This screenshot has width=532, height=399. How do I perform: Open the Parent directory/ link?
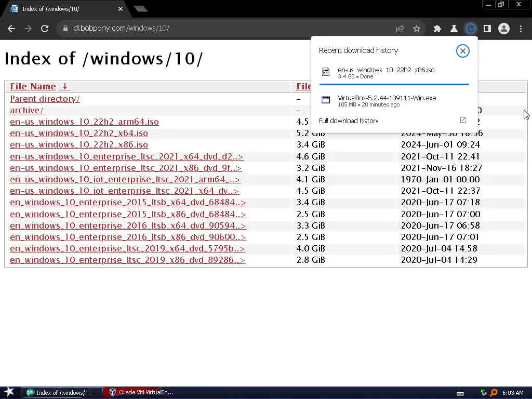coord(45,99)
